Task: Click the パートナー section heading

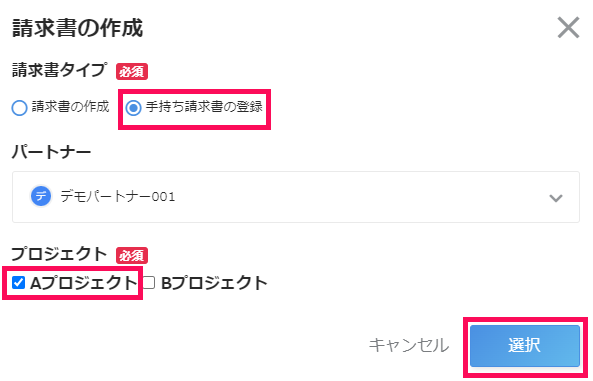Action: pyautogui.click(x=51, y=152)
